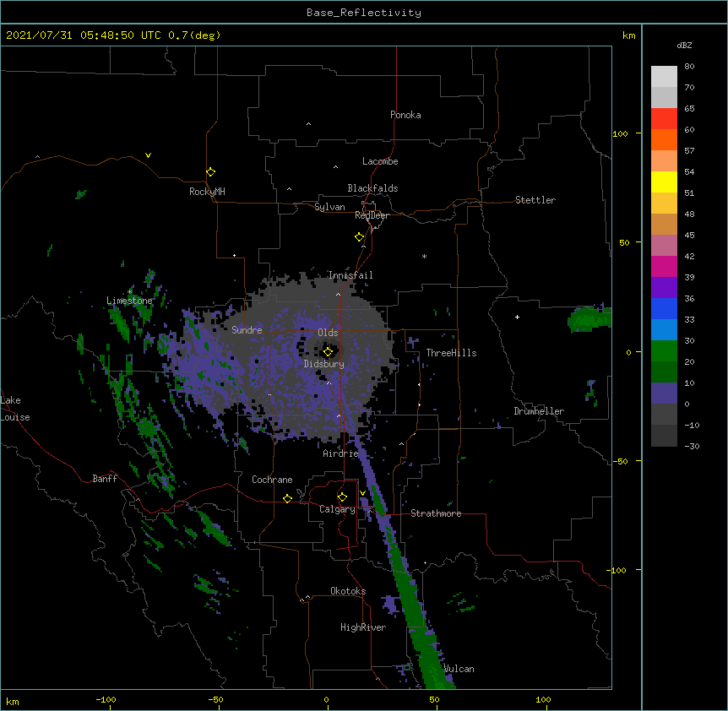Click the yellow V marker northwest of RockyMH
This screenshot has width=728, height=711.
coord(148,155)
